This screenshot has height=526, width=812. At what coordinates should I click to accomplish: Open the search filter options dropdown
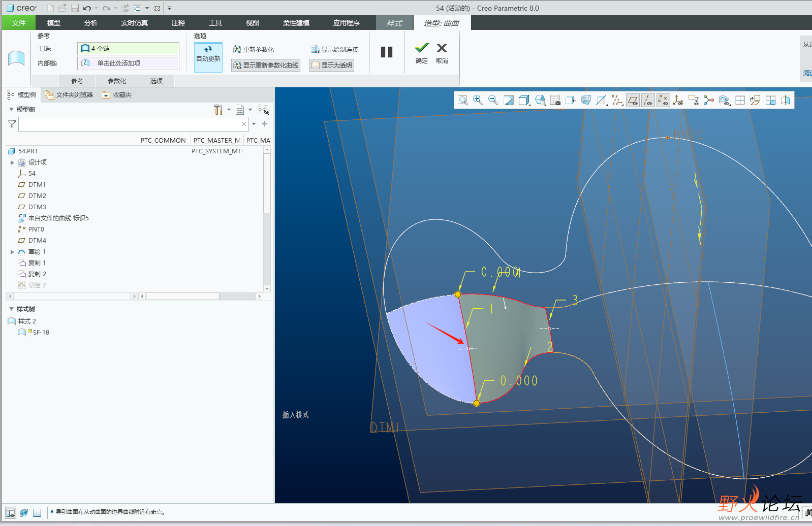coord(254,124)
